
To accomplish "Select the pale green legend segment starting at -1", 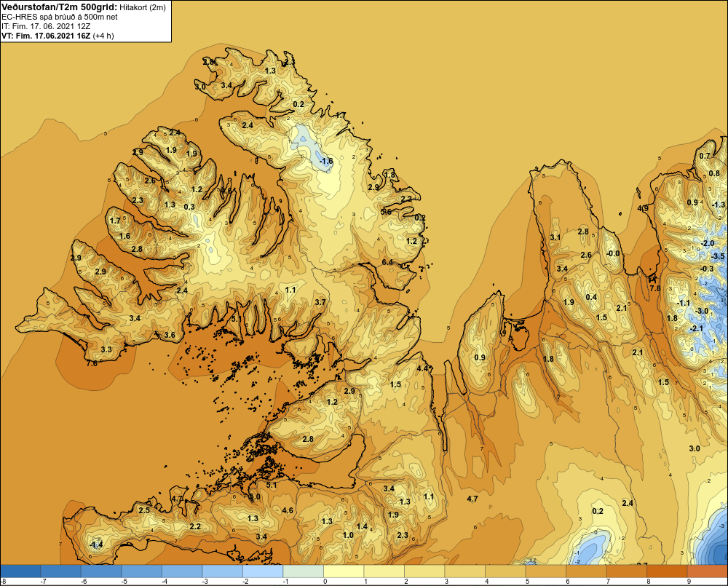I will point(303,571).
